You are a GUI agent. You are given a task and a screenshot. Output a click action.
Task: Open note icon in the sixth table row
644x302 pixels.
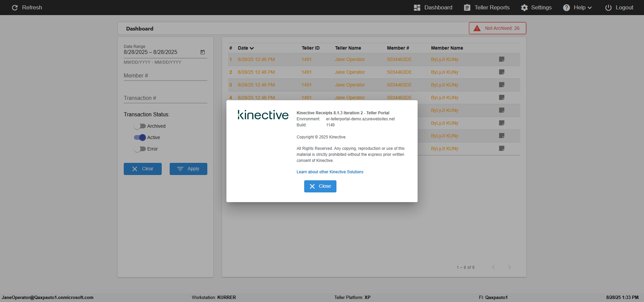(x=502, y=123)
